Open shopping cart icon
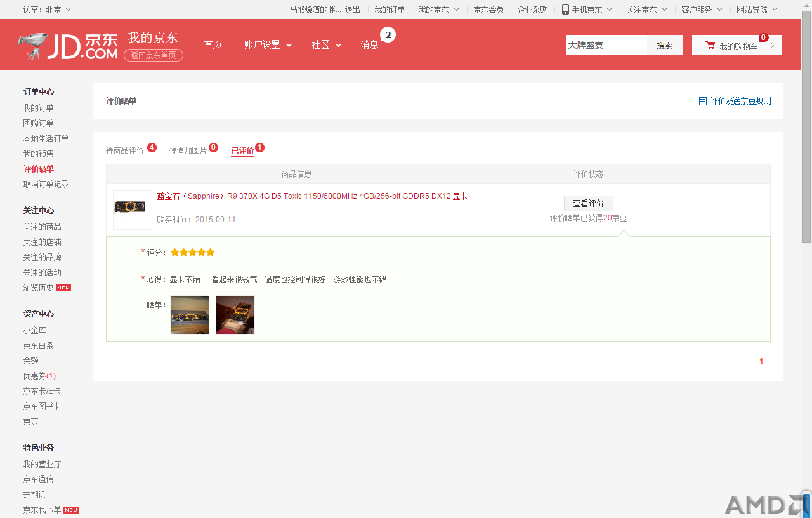The width and height of the screenshot is (812, 518). [710, 45]
